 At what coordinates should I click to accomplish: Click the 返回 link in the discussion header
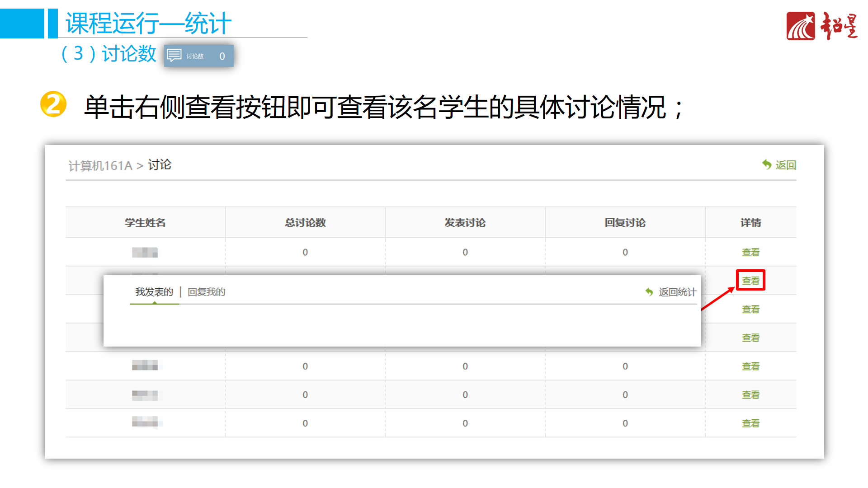pyautogui.click(x=785, y=165)
